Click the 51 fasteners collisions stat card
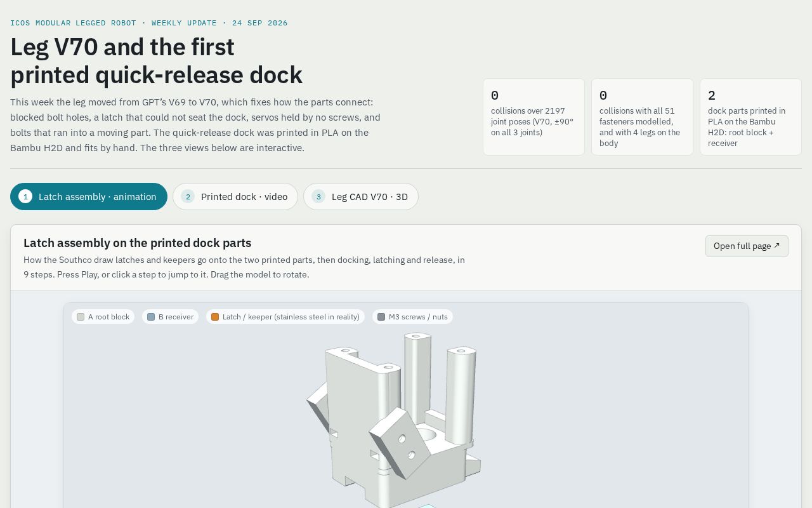812x508 pixels. (x=642, y=117)
